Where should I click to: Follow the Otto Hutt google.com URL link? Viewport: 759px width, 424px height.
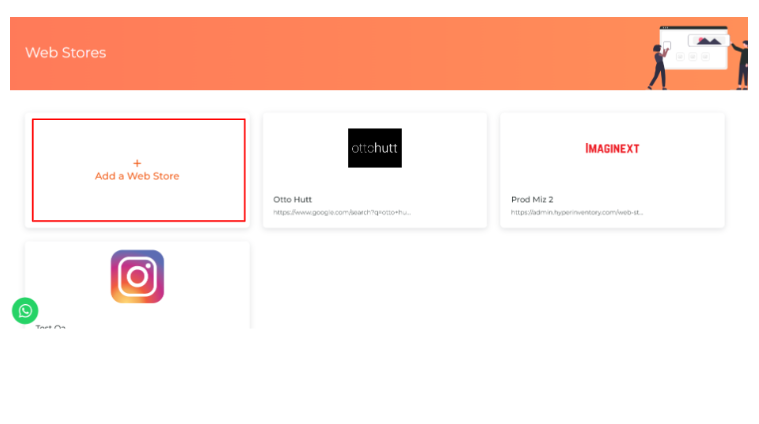[x=342, y=212]
